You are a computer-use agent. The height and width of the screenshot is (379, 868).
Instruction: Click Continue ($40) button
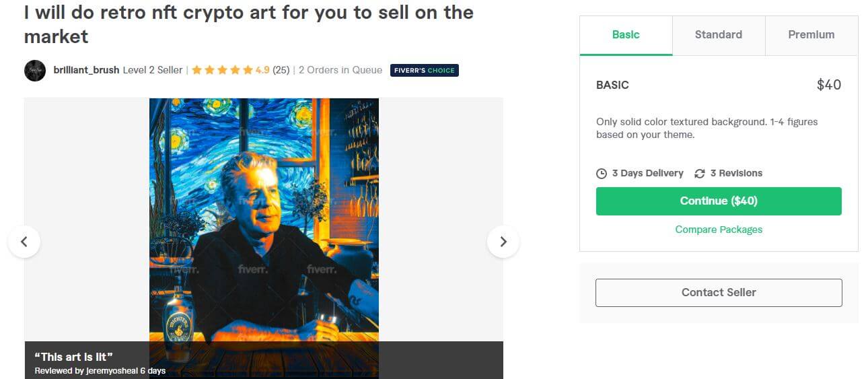click(719, 201)
